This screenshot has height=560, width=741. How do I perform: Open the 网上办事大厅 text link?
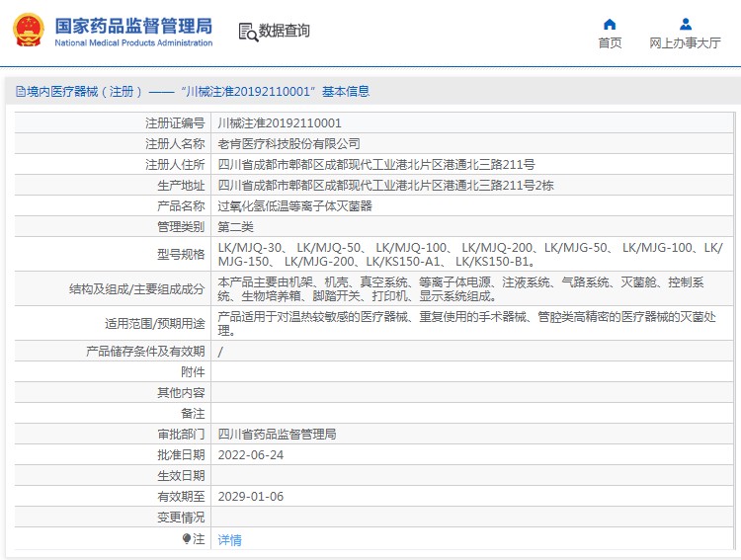(685, 43)
